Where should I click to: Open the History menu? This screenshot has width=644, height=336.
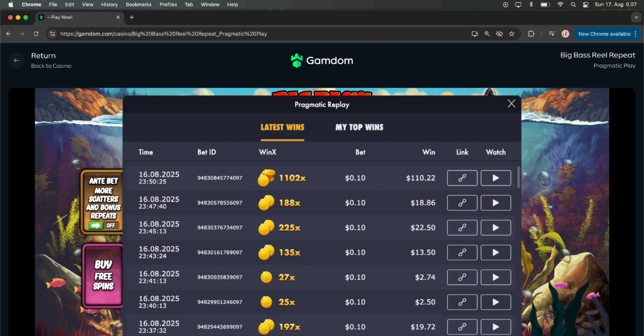pos(109,4)
